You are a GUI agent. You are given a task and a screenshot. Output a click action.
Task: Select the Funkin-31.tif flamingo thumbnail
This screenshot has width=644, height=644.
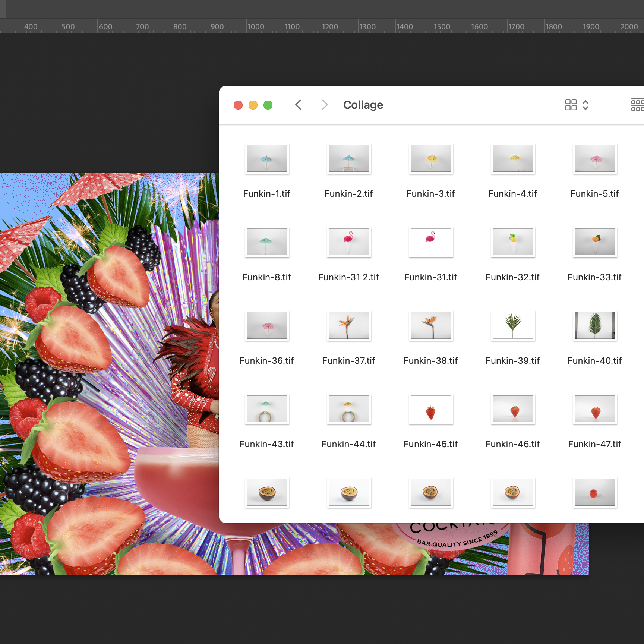point(431,242)
